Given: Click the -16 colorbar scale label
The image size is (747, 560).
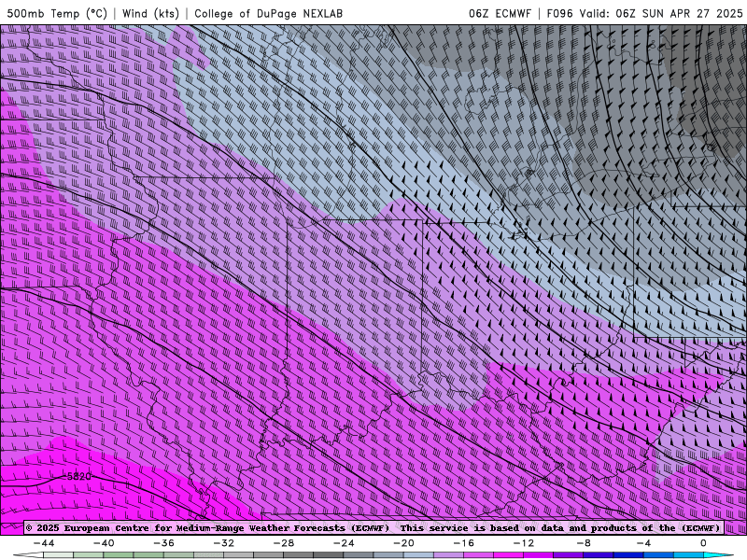Looking at the screenshot, I should tap(463, 543).
